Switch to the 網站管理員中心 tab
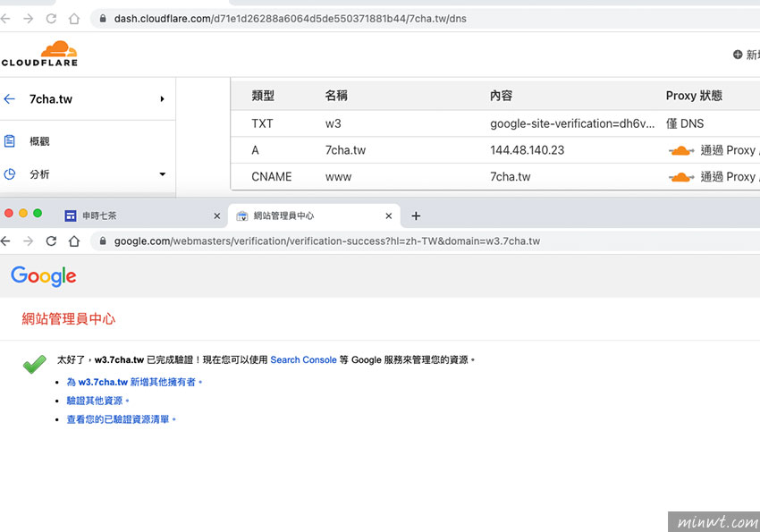Screen dimensions: 760x532 coord(314,216)
